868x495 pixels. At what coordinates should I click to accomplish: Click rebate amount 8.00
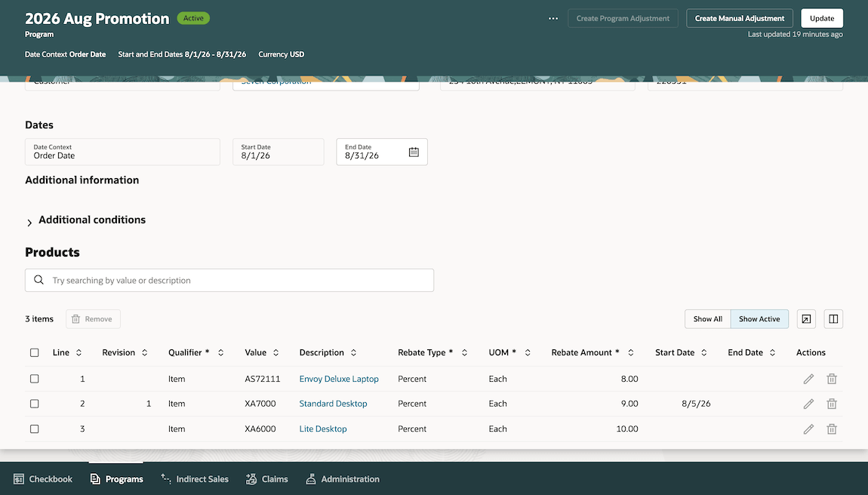pyautogui.click(x=629, y=379)
